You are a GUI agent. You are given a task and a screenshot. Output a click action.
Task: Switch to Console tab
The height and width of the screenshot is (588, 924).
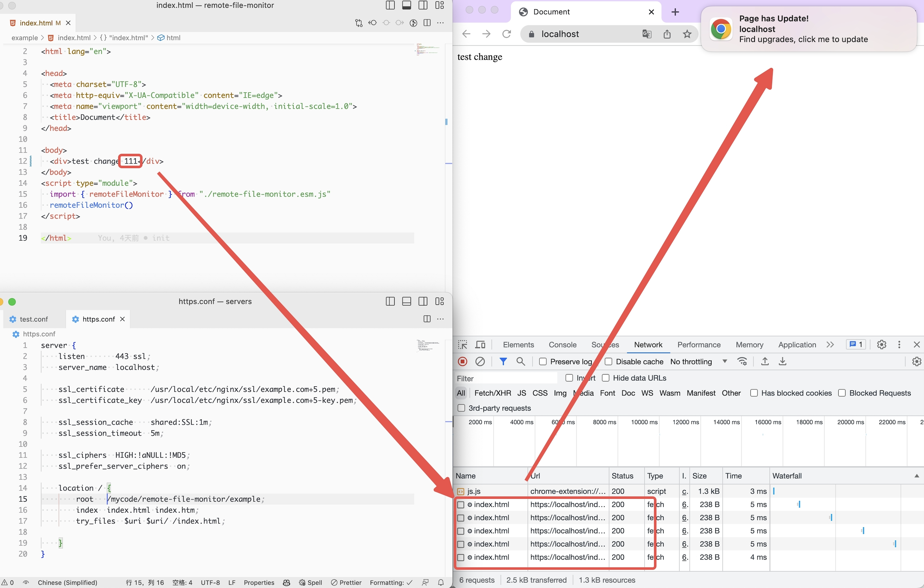tap(562, 345)
